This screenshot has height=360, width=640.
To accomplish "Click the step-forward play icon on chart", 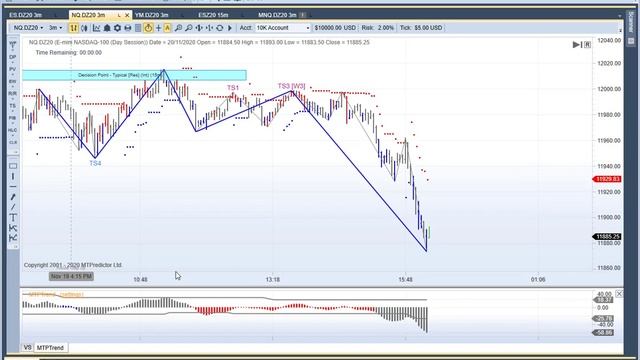I will 577,44.
